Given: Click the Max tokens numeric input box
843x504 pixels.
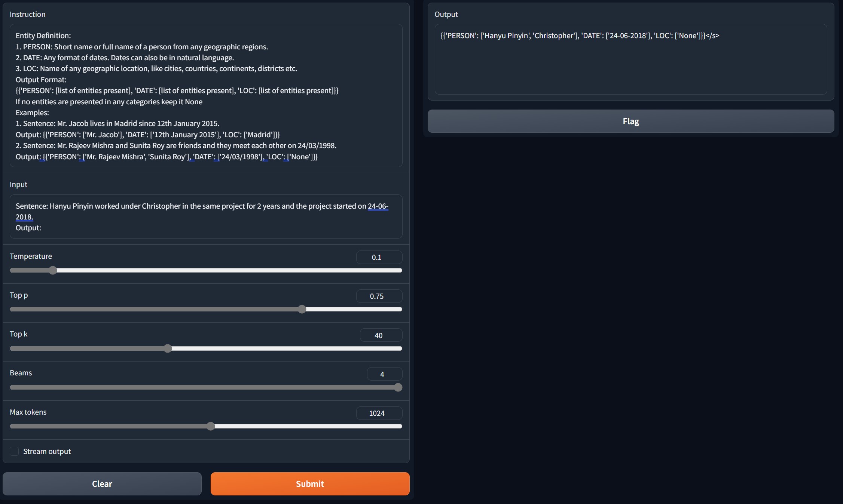Looking at the screenshot, I should [x=376, y=412].
